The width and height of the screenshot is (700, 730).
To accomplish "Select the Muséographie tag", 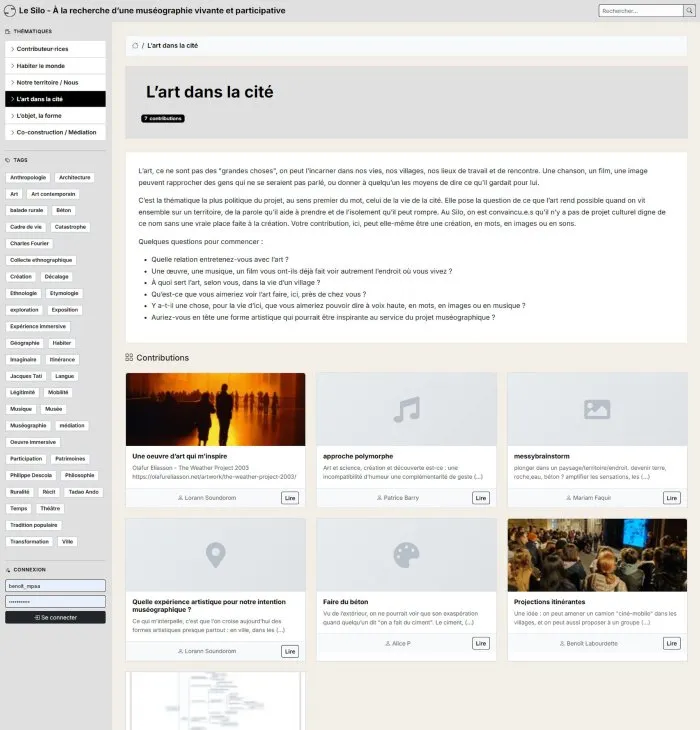I will [28, 426].
